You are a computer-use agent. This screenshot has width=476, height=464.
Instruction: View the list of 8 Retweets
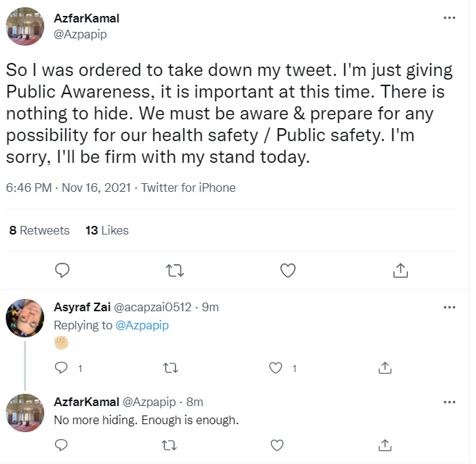click(39, 230)
